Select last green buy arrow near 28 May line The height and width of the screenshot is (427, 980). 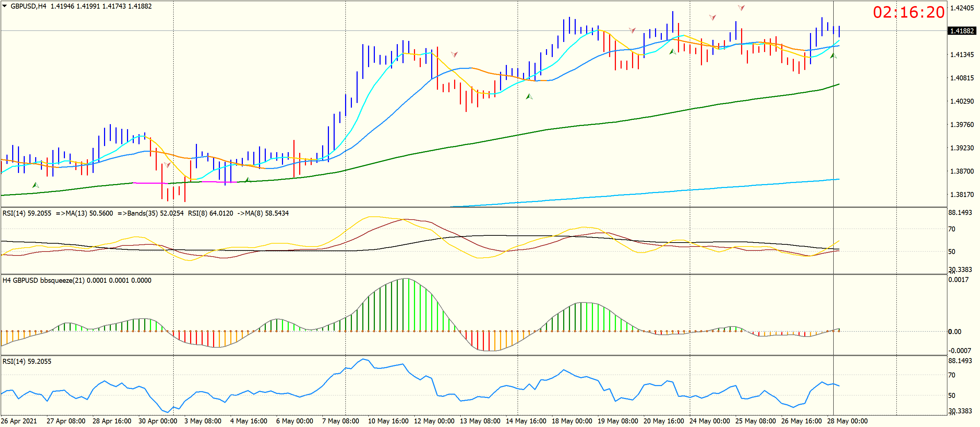(x=833, y=56)
